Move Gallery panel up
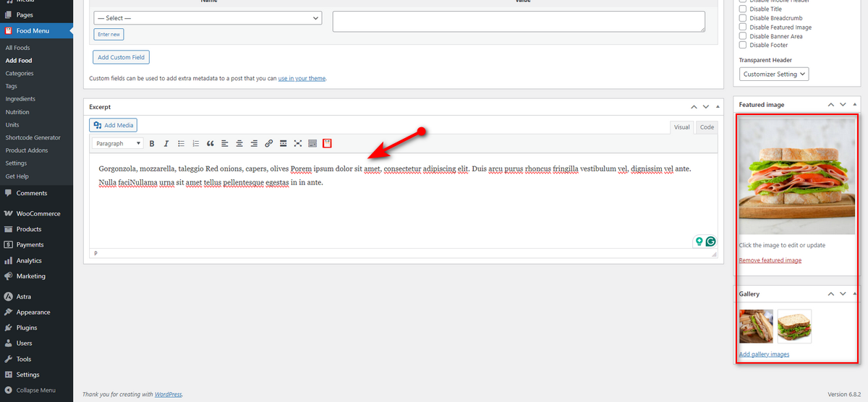Image resolution: width=868 pixels, height=402 pixels. (831, 294)
